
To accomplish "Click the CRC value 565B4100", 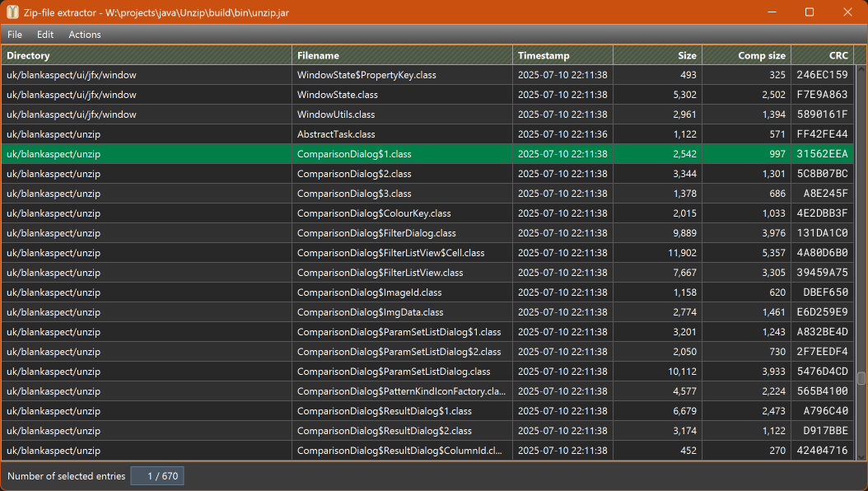I will click(822, 391).
